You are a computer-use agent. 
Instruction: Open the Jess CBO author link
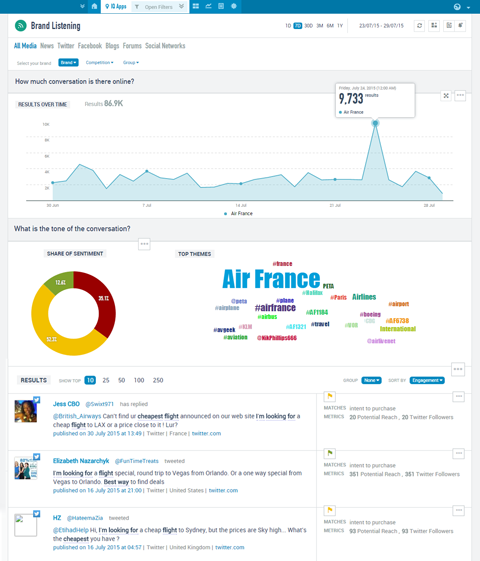point(66,404)
